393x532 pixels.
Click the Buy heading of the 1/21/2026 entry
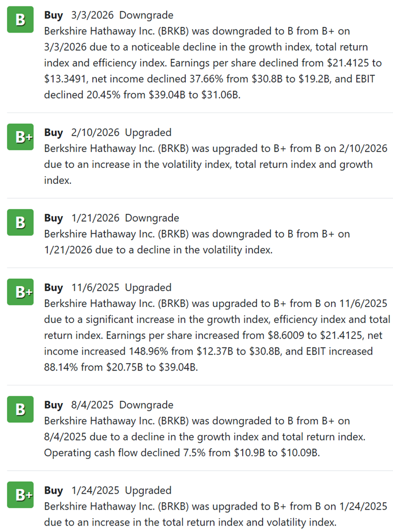(54, 217)
